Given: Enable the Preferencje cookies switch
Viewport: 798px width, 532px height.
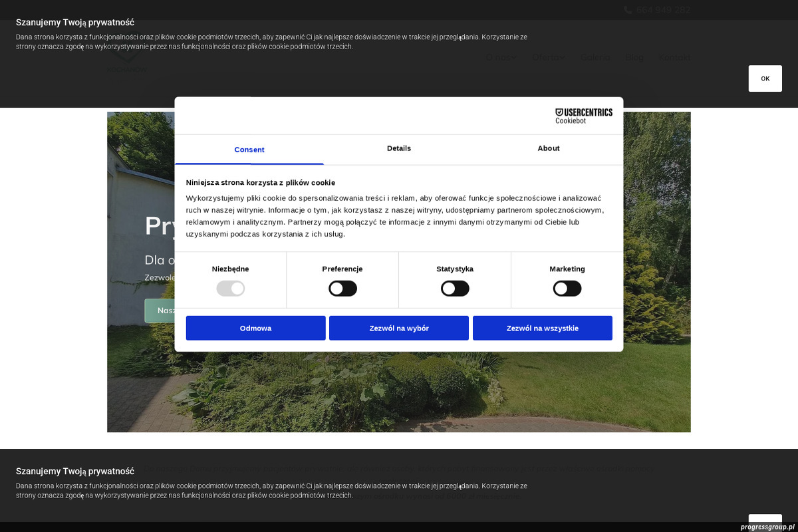Looking at the screenshot, I should coord(343,289).
